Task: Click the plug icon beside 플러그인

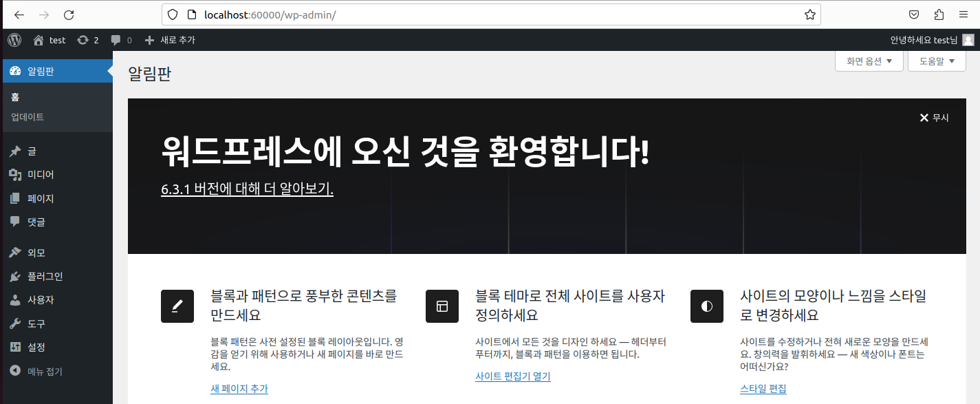Action: point(15,276)
